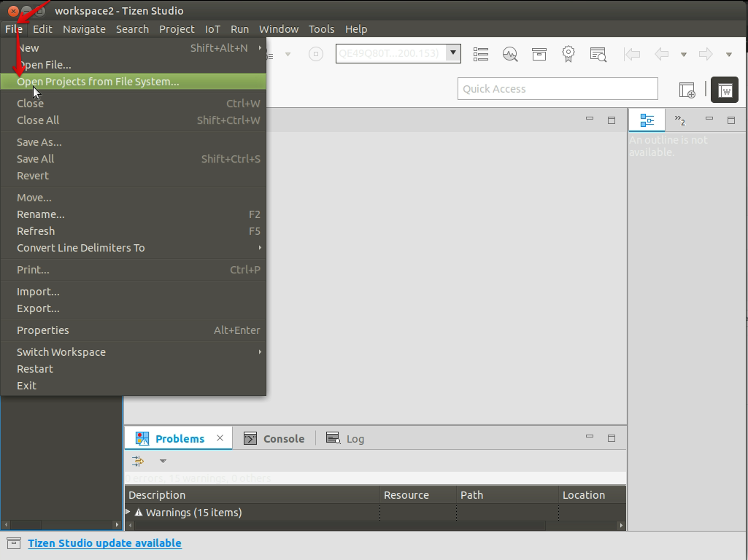Click the Open Perspective icon
The image size is (748, 560).
coord(687,90)
